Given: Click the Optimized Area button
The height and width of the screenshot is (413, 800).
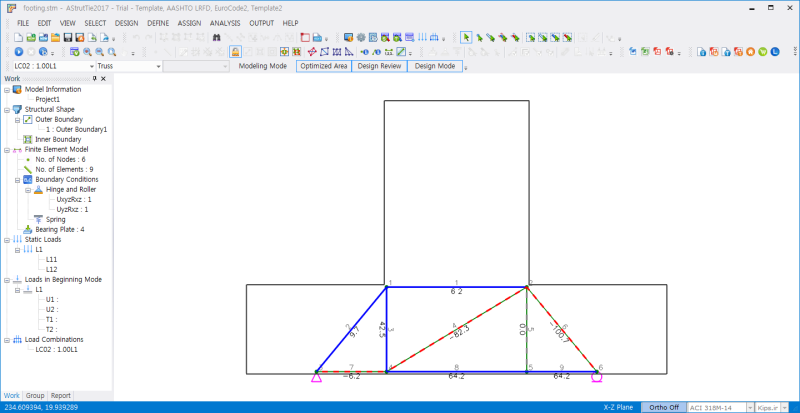Looking at the screenshot, I should coord(324,66).
